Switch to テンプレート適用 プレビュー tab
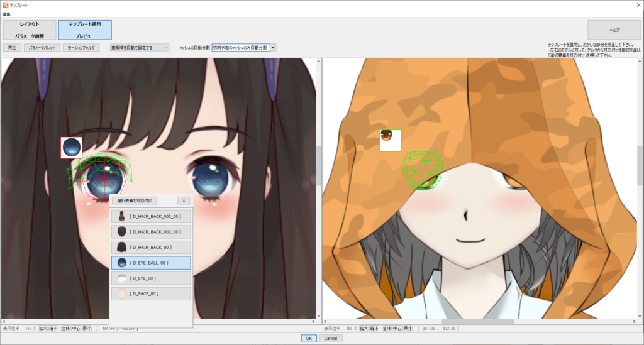This screenshot has width=644, height=345. coord(85,30)
